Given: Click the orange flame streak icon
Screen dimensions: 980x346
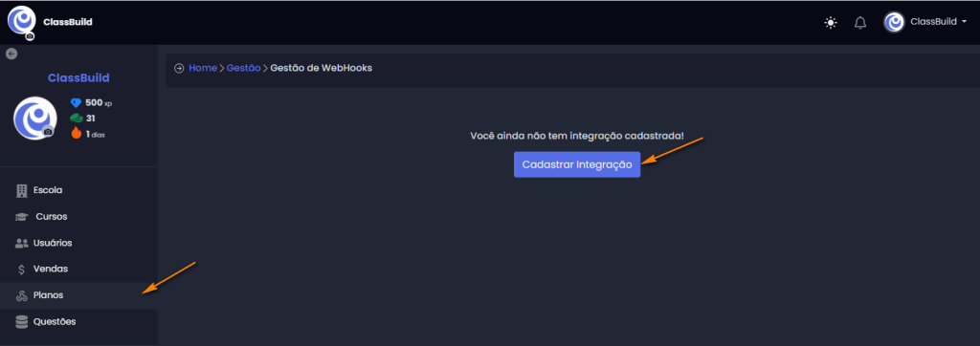Looking at the screenshot, I should [x=77, y=133].
